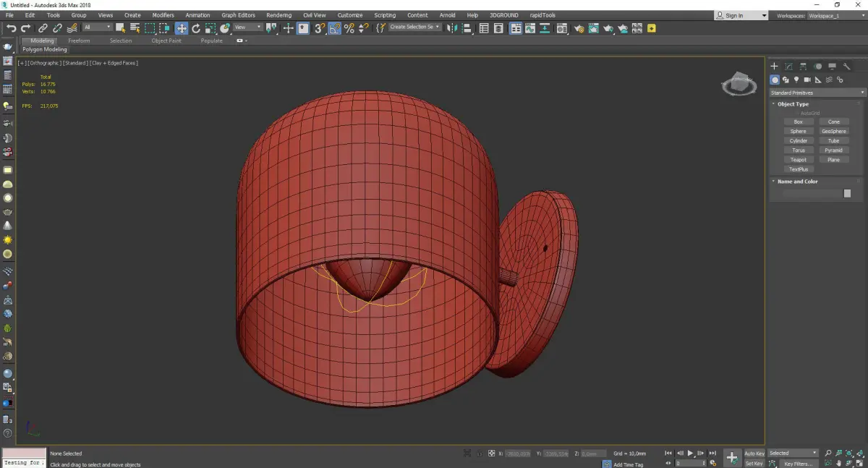The width and height of the screenshot is (868, 468).
Task: Click the Teapot primitive button
Action: coord(798,160)
